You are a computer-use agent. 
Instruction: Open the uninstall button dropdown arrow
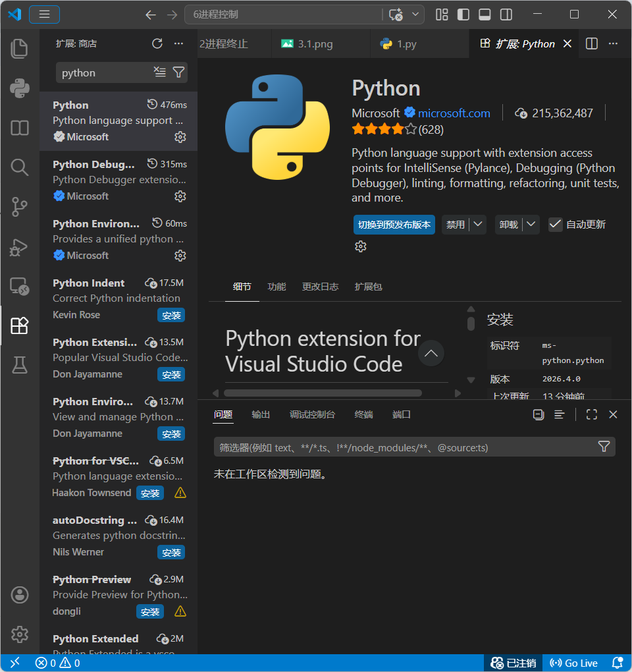531,224
